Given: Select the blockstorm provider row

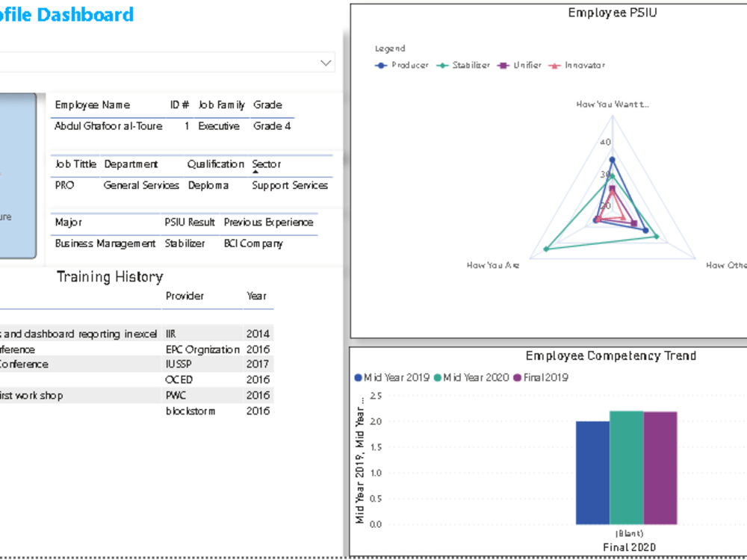Looking at the screenshot, I should click(x=190, y=411).
